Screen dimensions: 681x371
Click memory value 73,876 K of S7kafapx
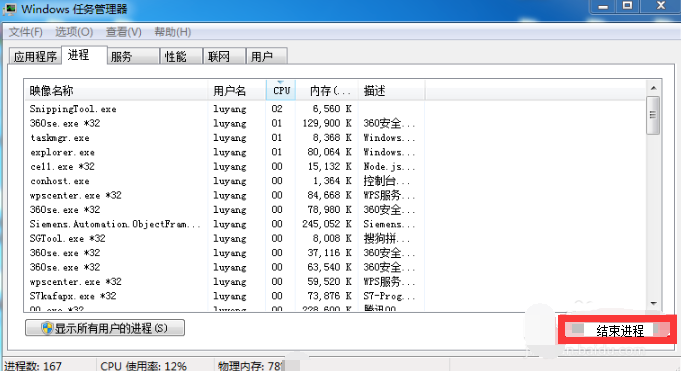(329, 296)
